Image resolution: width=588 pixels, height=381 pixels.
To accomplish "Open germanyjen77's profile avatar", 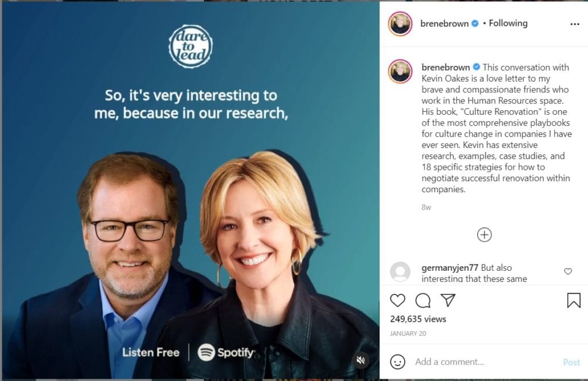I will click(400, 271).
